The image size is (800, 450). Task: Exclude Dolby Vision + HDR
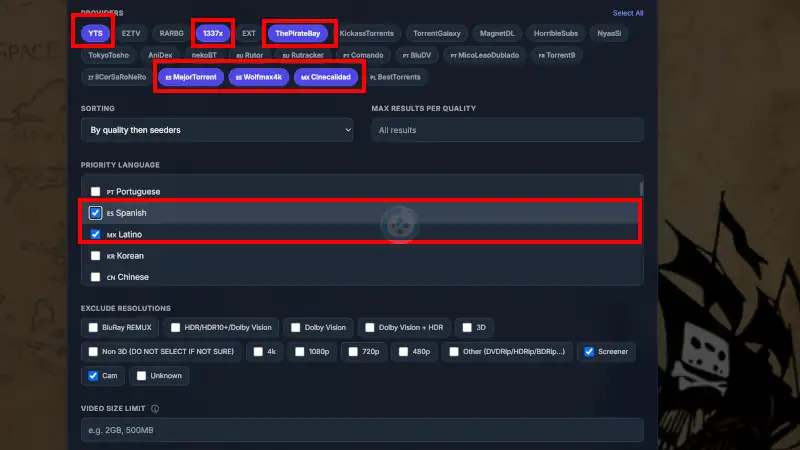369,328
